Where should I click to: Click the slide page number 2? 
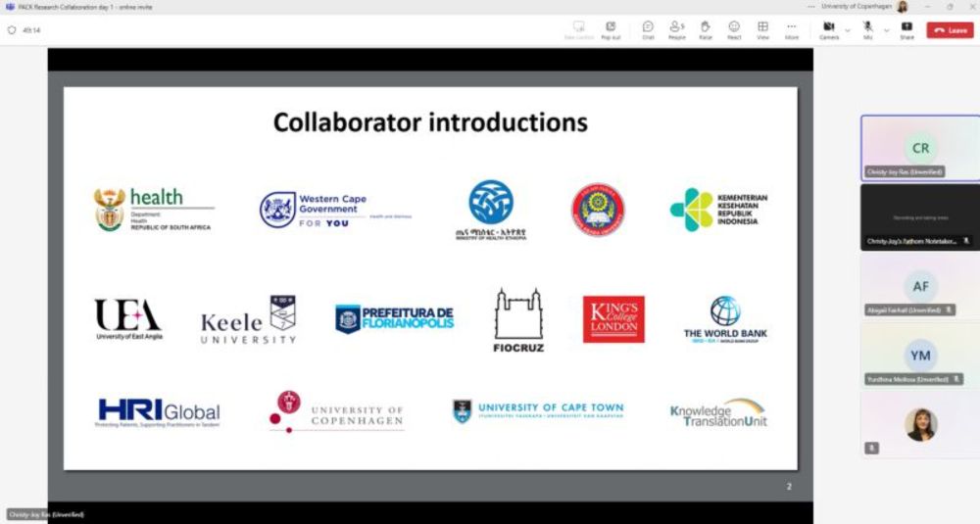789,487
